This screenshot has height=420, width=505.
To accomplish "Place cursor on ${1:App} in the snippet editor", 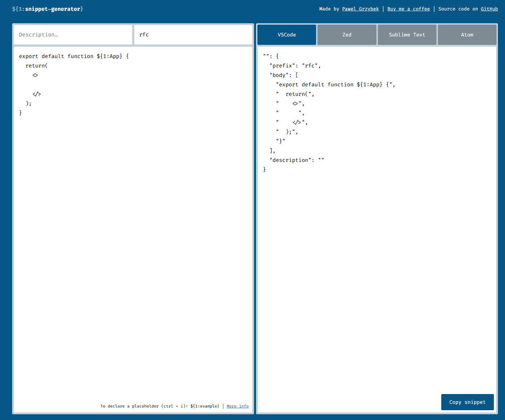I will [x=109, y=56].
